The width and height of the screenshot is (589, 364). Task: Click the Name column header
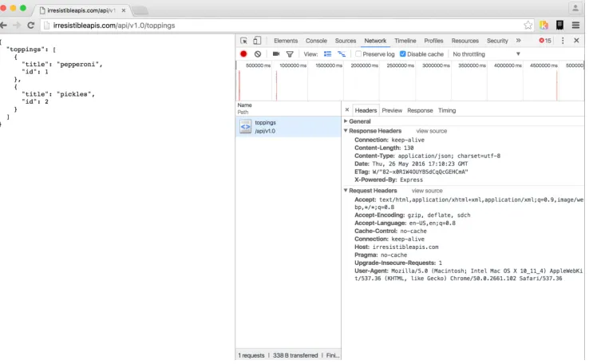pos(244,105)
